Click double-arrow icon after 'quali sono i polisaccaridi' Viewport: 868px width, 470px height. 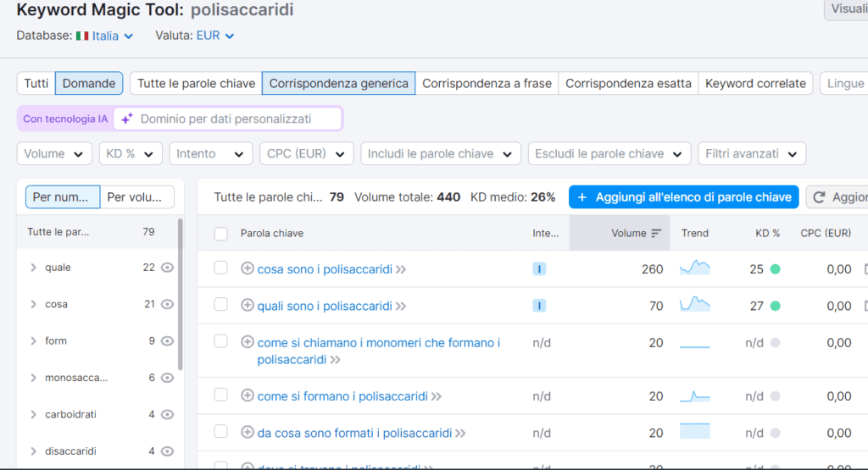pos(401,307)
